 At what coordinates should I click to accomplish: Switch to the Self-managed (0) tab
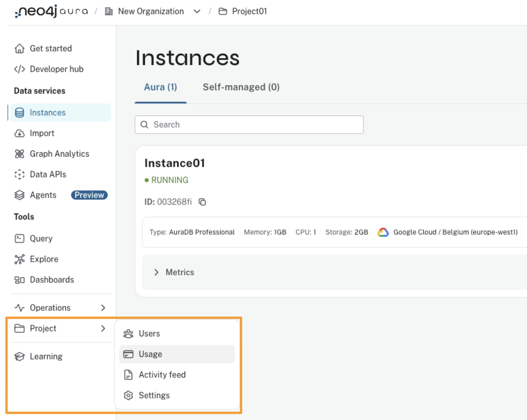[241, 87]
